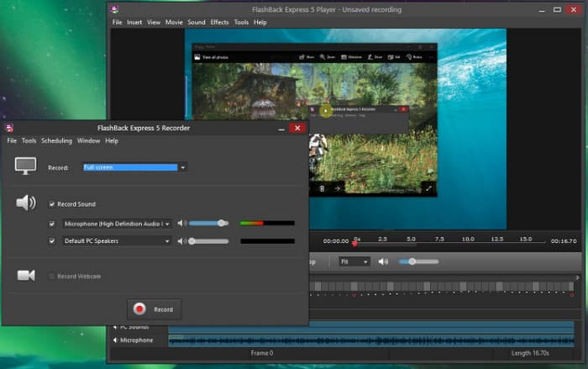Open the Effects menu in Player

(x=219, y=22)
